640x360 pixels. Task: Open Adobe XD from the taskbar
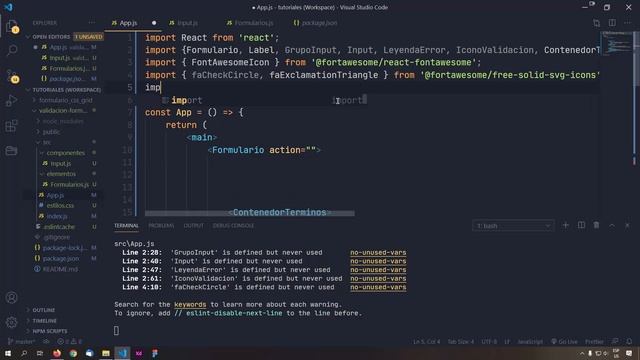click(x=139, y=353)
